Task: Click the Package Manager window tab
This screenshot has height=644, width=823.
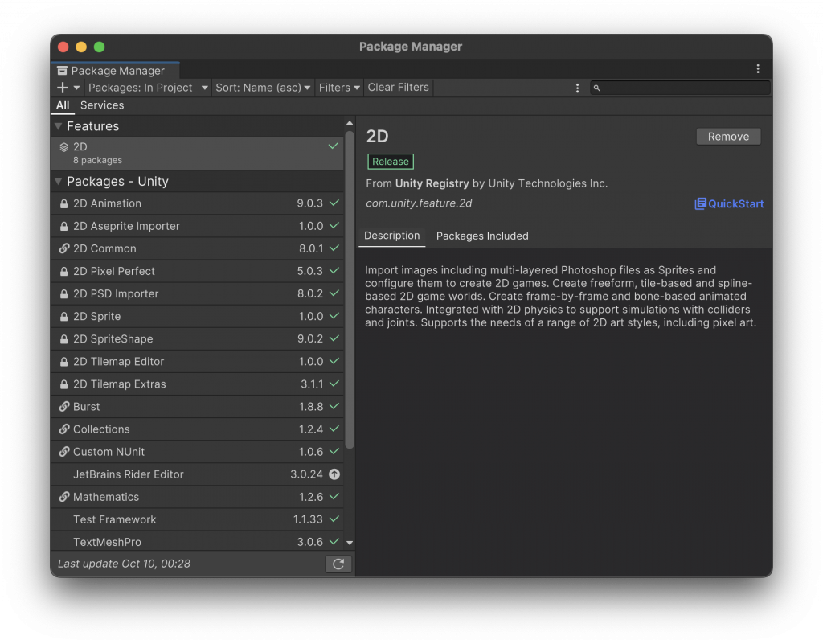Action: (x=116, y=70)
